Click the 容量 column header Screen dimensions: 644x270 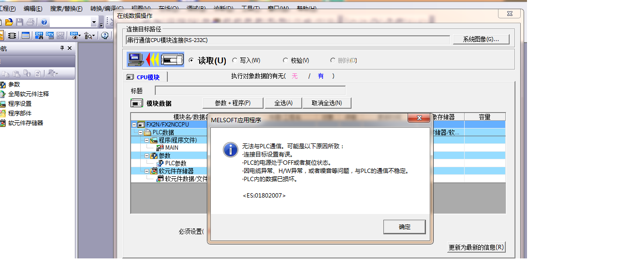(x=484, y=117)
